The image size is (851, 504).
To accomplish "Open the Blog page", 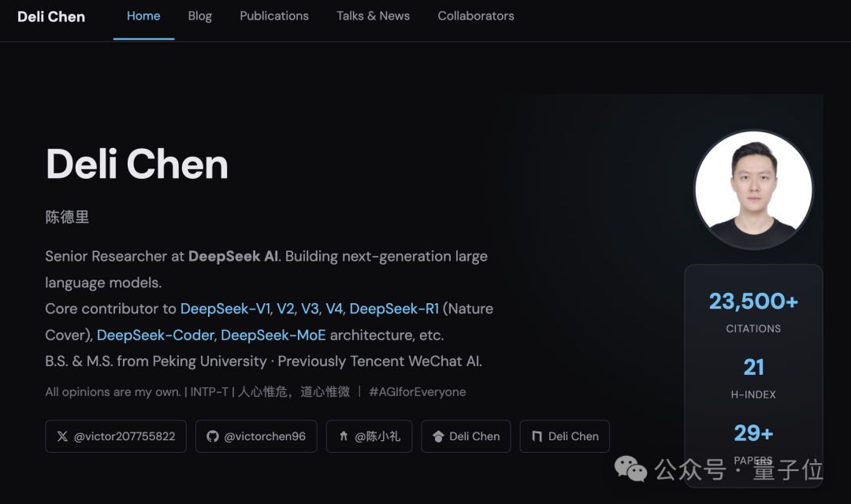I will pyautogui.click(x=199, y=17).
